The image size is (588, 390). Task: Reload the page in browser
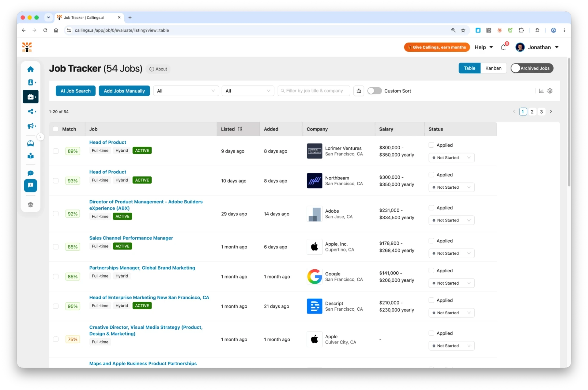click(45, 30)
